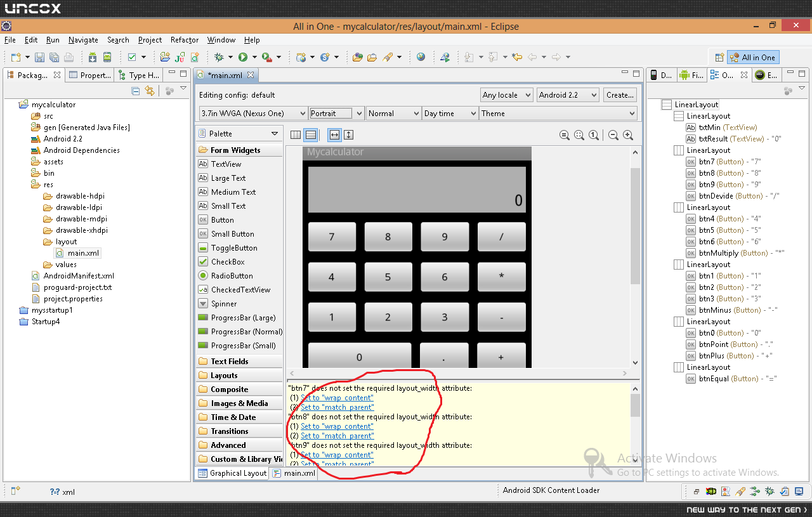Click the Last Edit Location arrow icon
Viewport: 812px width, 517px height.
coord(517,57)
